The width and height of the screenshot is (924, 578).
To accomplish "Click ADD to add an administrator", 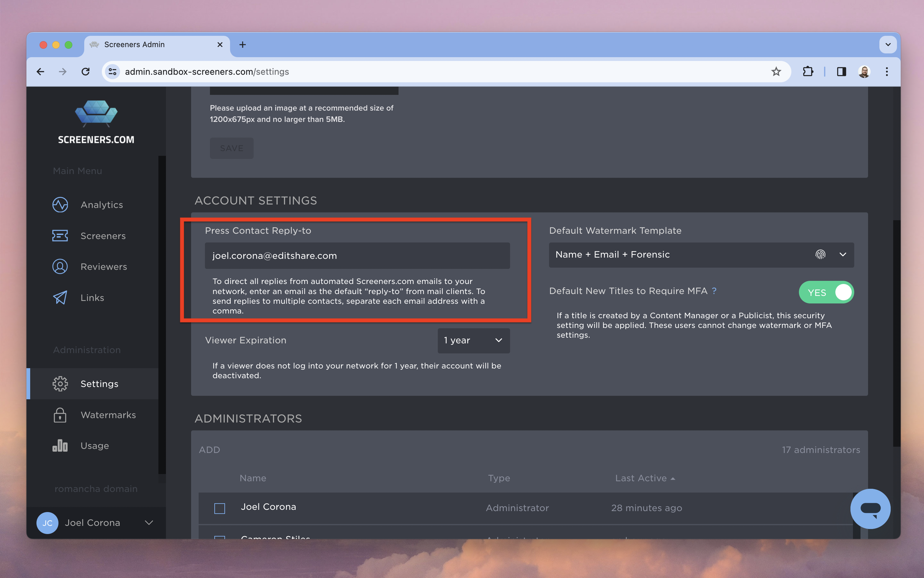I will coord(209,450).
